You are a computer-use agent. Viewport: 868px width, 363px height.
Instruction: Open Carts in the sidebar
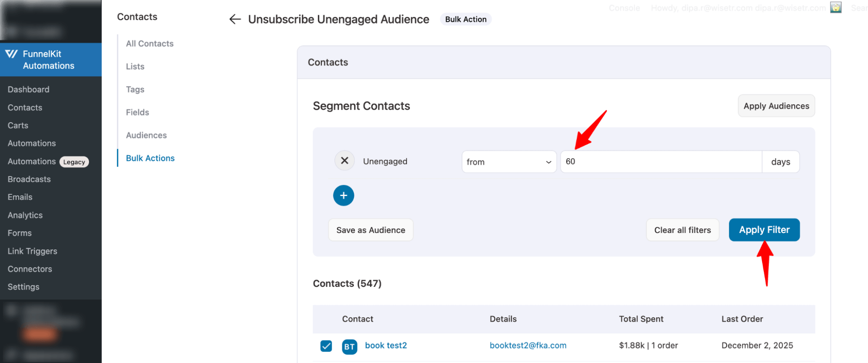click(18, 125)
